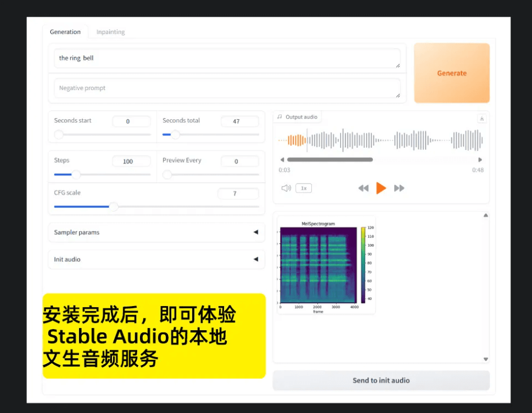Mute audio with the speaker icon
The image size is (532, 413).
(286, 188)
